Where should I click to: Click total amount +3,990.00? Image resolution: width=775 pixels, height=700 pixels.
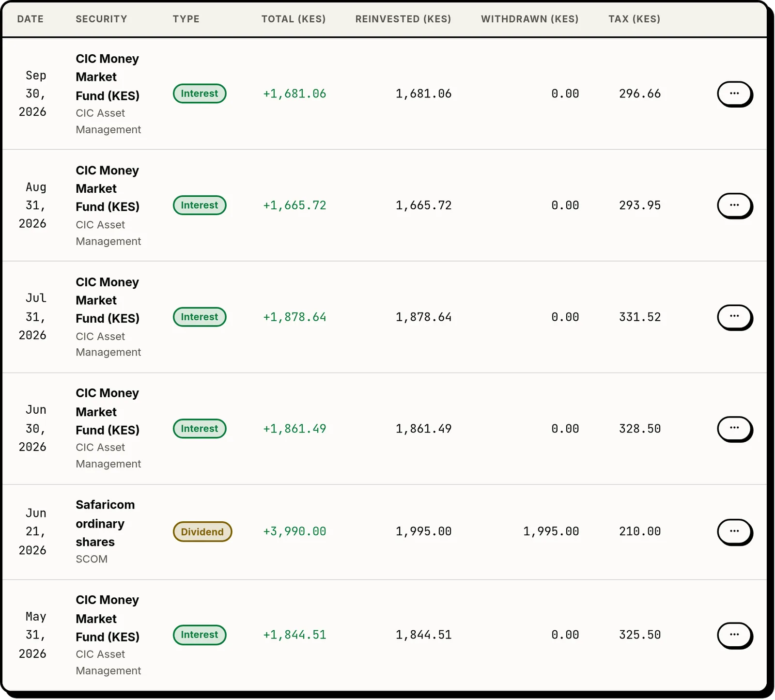pos(294,531)
